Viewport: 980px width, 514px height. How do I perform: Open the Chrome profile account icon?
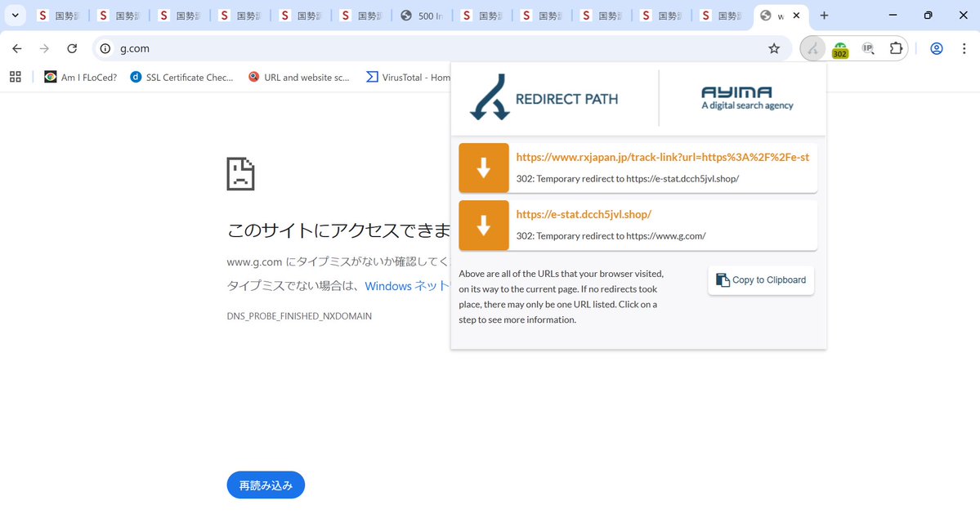(936, 48)
